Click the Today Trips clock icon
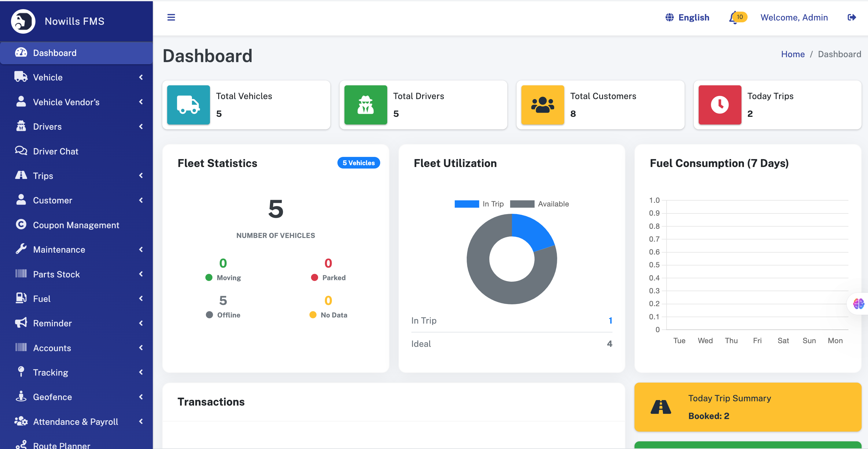This screenshot has width=868, height=449. pyautogui.click(x=720, y=105)
